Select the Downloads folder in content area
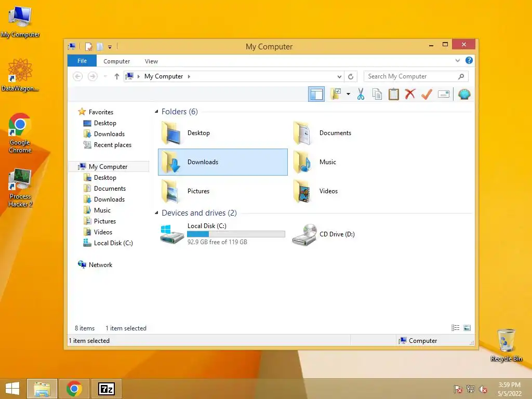Screen dimensions: 532x399 point(222,162)
